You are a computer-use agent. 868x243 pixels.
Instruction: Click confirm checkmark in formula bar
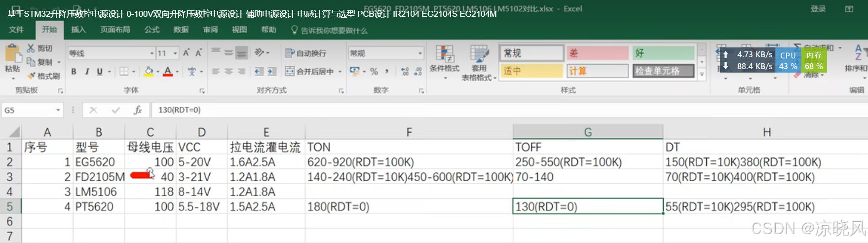coord(115,110)
